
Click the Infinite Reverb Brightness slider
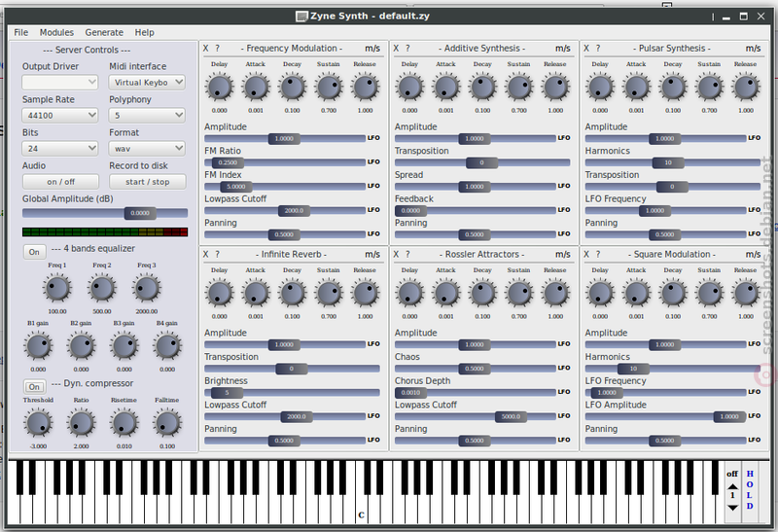point(293,393)
